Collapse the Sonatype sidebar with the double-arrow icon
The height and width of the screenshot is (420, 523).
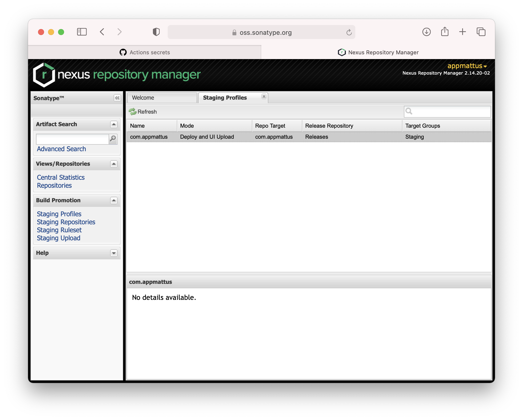point(117,98)
